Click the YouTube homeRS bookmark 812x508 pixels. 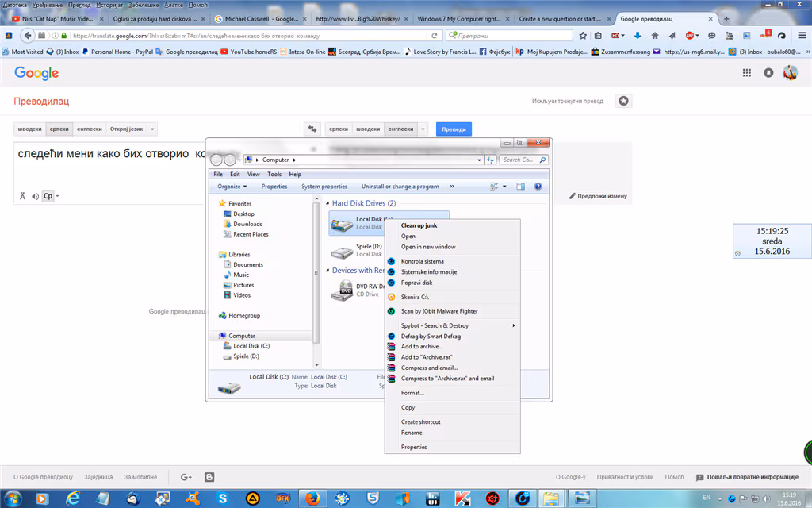tap(248, 52)
